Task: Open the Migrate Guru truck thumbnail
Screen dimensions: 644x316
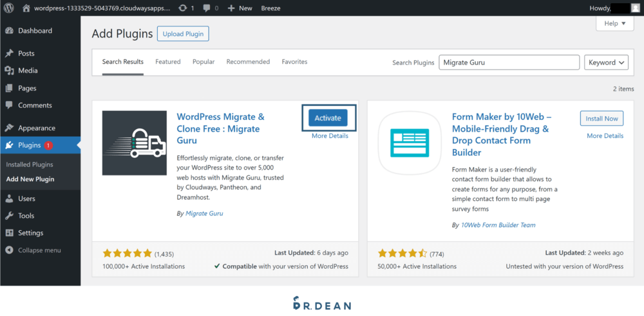Action: (135, 143)
